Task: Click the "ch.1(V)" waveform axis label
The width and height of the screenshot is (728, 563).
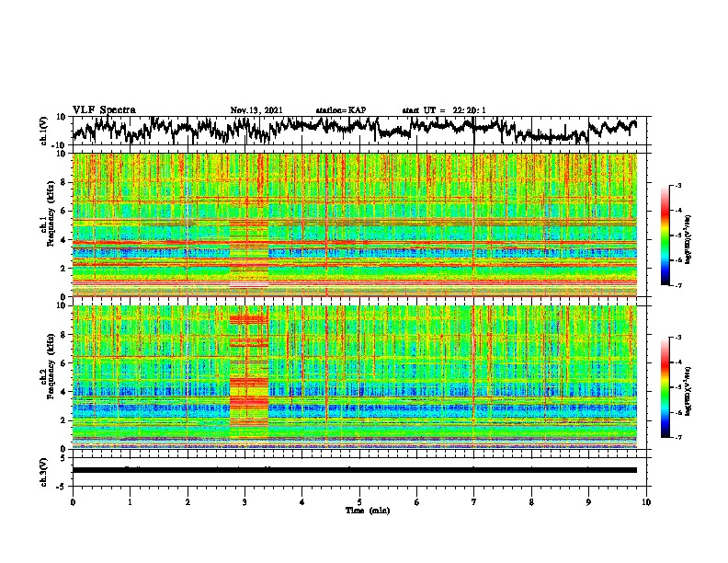Action: tap(44, 131)
